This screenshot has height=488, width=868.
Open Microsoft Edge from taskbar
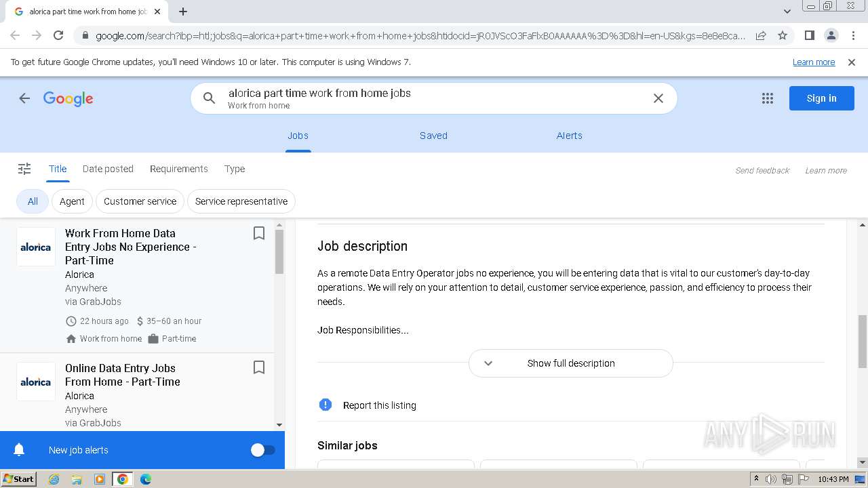[146, 479]
